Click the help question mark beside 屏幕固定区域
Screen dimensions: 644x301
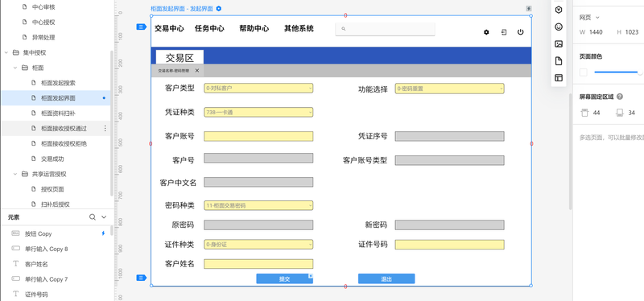click(x=620, y=97)
